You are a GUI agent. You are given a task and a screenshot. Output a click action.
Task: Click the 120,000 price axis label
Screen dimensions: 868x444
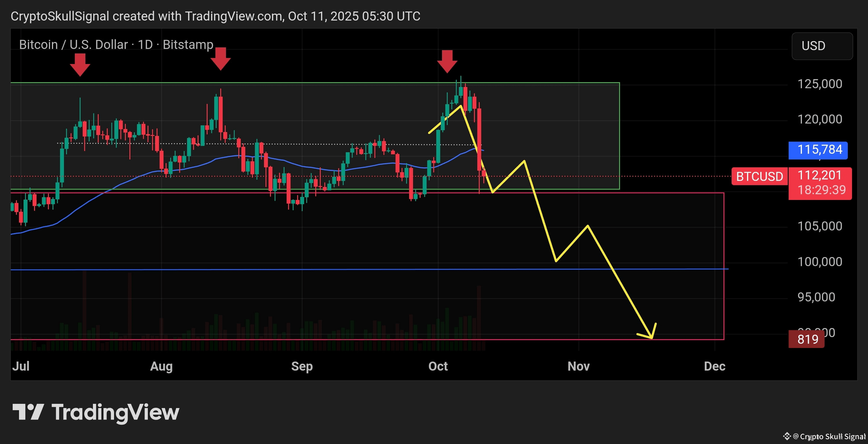click(x=819, y=119)
